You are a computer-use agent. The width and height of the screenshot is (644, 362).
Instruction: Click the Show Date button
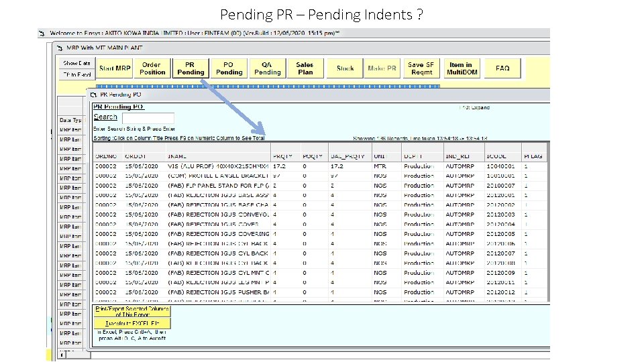pyautogui.click(x=76, y=63)
